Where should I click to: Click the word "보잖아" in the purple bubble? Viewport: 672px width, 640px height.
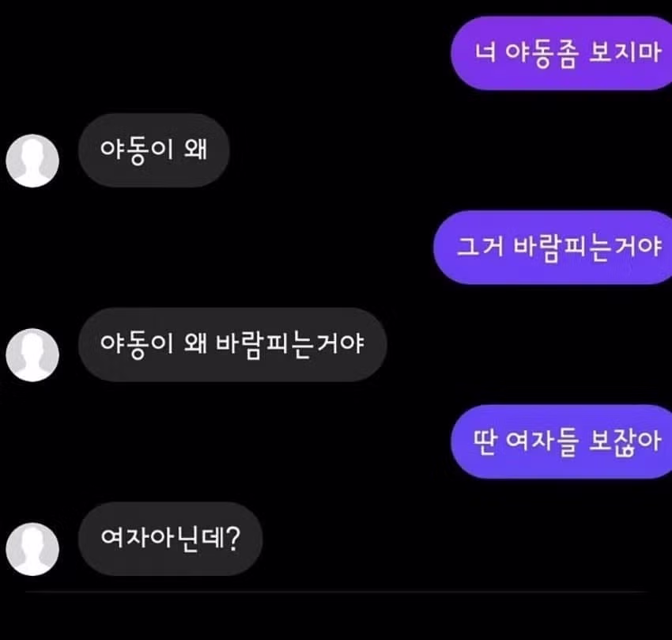(x=625, y=441)
